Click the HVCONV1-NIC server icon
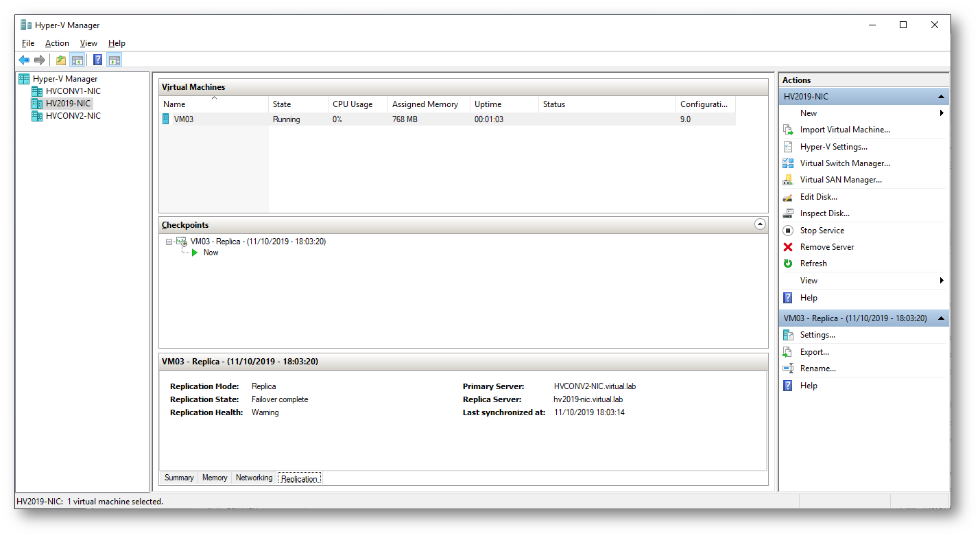This screenshot has width=980, height=538. (37, 91)
